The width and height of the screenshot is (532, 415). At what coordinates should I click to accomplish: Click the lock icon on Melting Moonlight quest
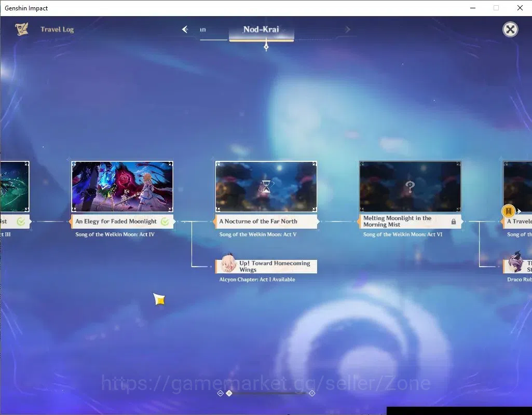[454, 222]
